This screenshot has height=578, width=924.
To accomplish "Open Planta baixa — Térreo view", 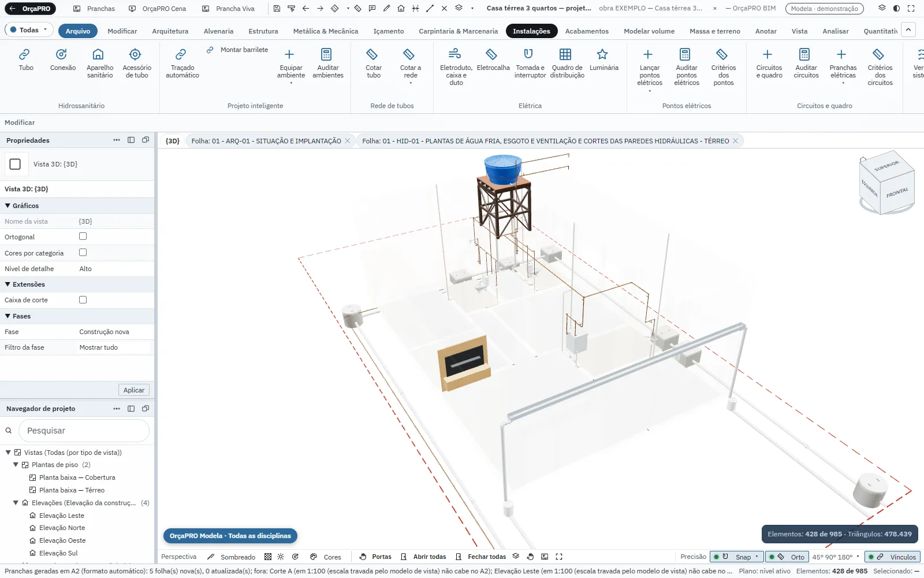I will [x=72, y=490].
